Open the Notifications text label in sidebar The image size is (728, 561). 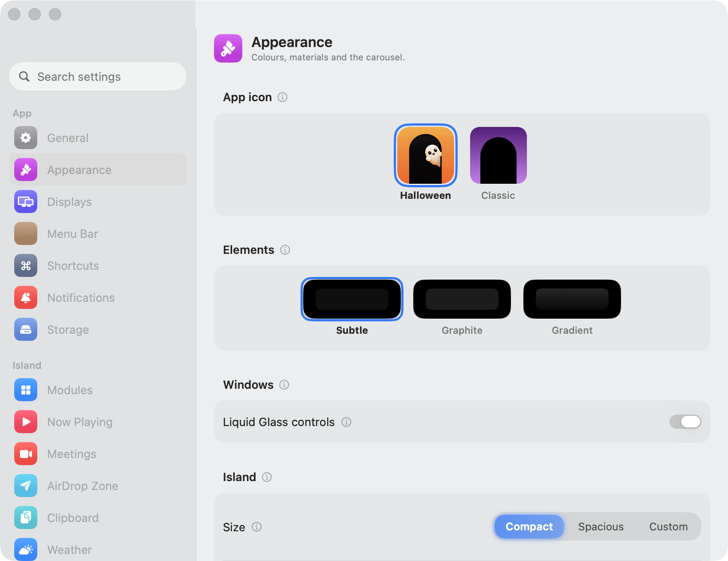pyautogui.click(x=81, y=298)
